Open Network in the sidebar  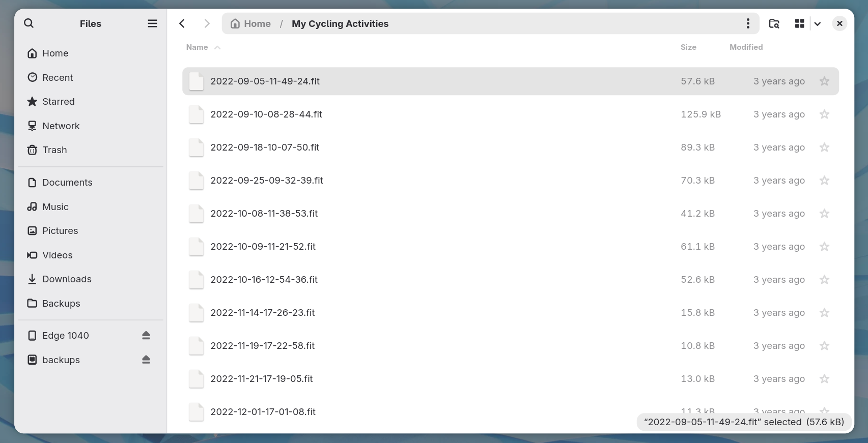click(91, 126)
